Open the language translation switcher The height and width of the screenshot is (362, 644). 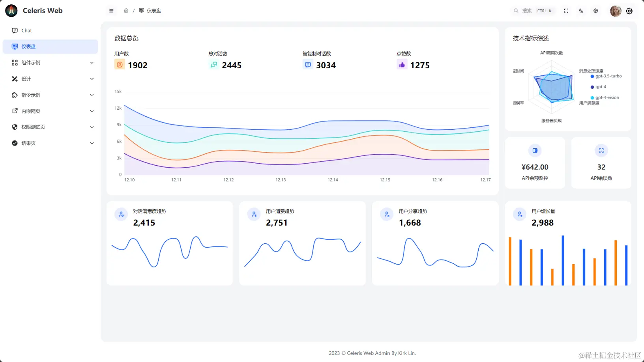tap(581, 11)
